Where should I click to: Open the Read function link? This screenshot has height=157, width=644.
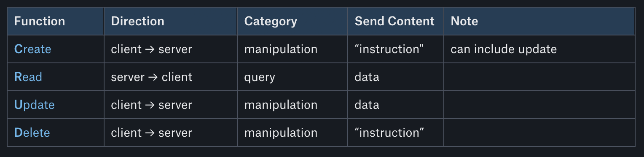click(x=28, y=77)
